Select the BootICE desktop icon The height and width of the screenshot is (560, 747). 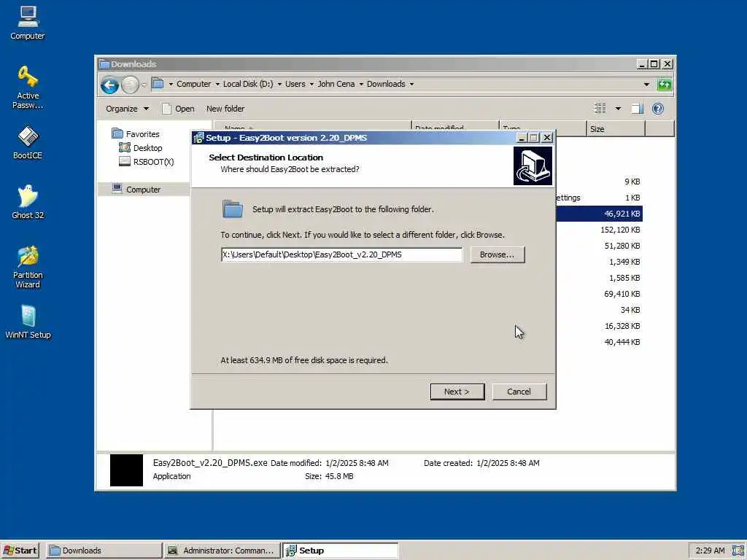tap(28, 142)
